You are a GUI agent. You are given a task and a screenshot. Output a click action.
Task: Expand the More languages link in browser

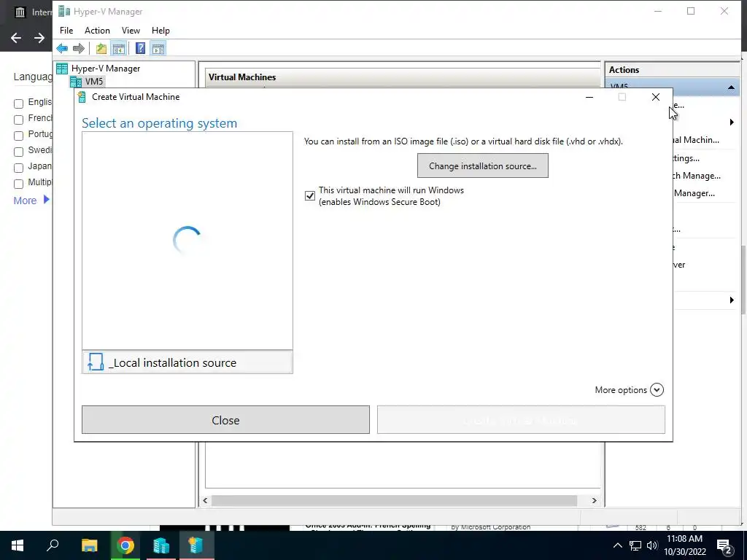point(31,201)
